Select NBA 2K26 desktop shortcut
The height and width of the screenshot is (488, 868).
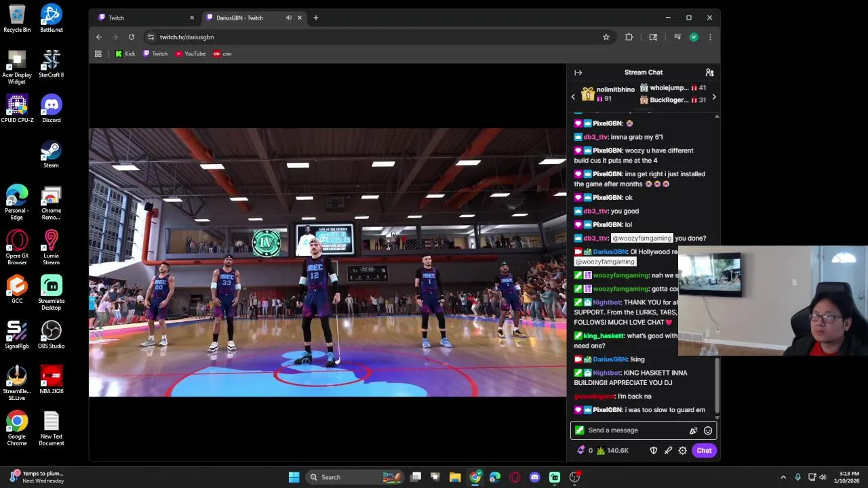(x=51, y=380)
